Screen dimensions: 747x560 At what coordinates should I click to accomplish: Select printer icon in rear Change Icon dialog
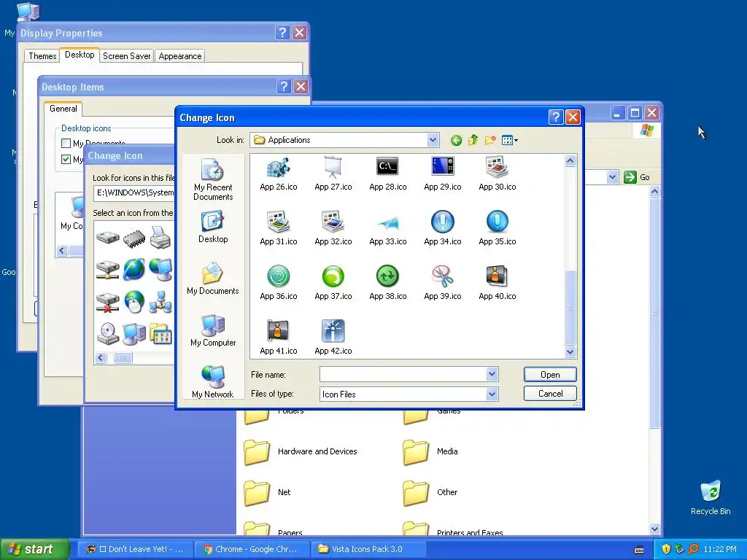160,237
